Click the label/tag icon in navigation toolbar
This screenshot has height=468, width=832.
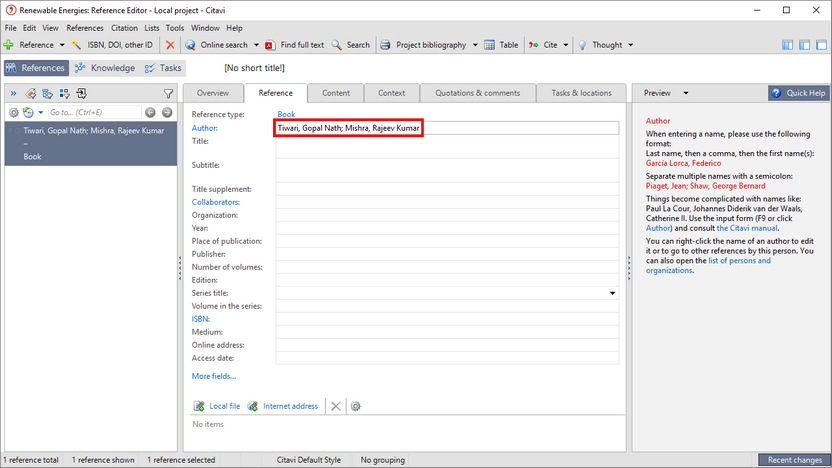coord(31,94)
